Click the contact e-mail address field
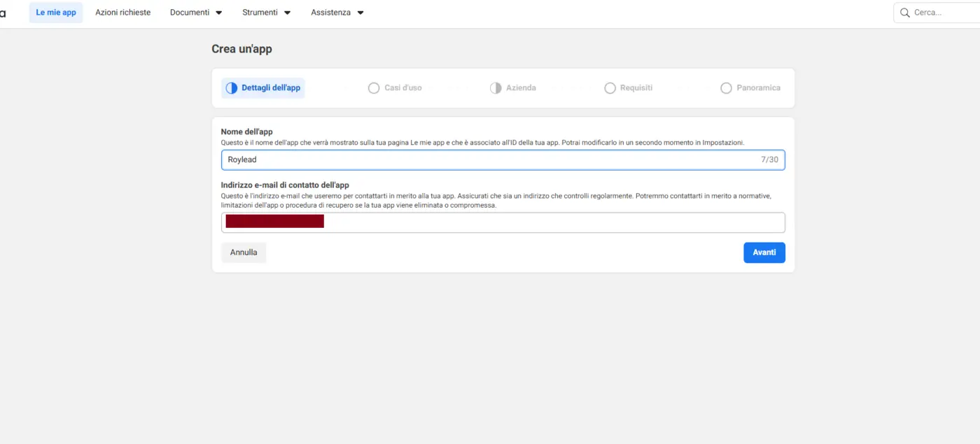The height and width of the screenshot is (444, 980). pyautogui.click(x=503, y=222)
